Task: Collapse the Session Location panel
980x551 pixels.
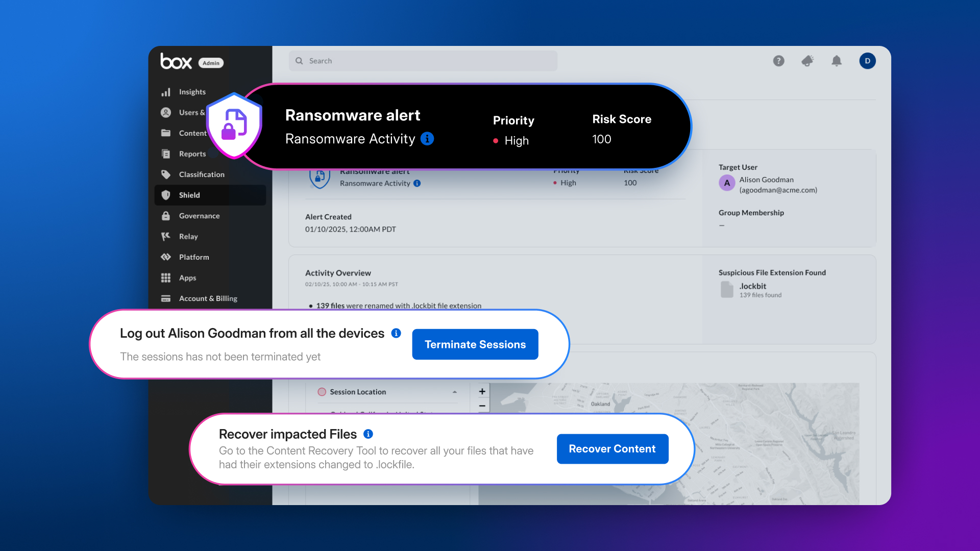Action: (454, 392)
